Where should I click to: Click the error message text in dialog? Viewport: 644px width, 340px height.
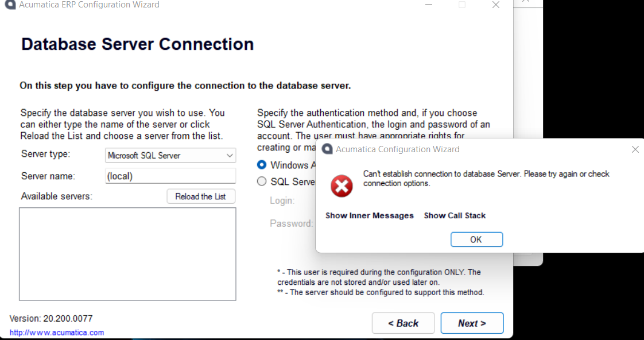tap(486, 179)
